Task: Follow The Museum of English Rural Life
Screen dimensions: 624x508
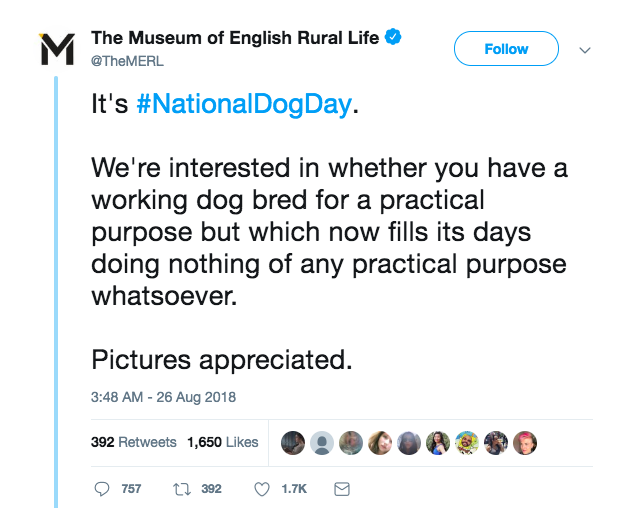Action: [506, 48]
